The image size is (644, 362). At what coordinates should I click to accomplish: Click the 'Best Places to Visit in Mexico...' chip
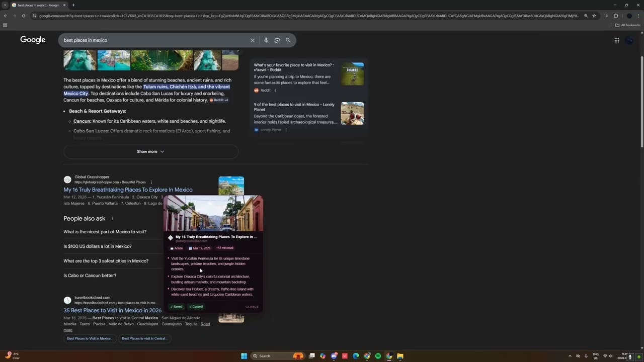pyautogui.click(x=90, y=338)
